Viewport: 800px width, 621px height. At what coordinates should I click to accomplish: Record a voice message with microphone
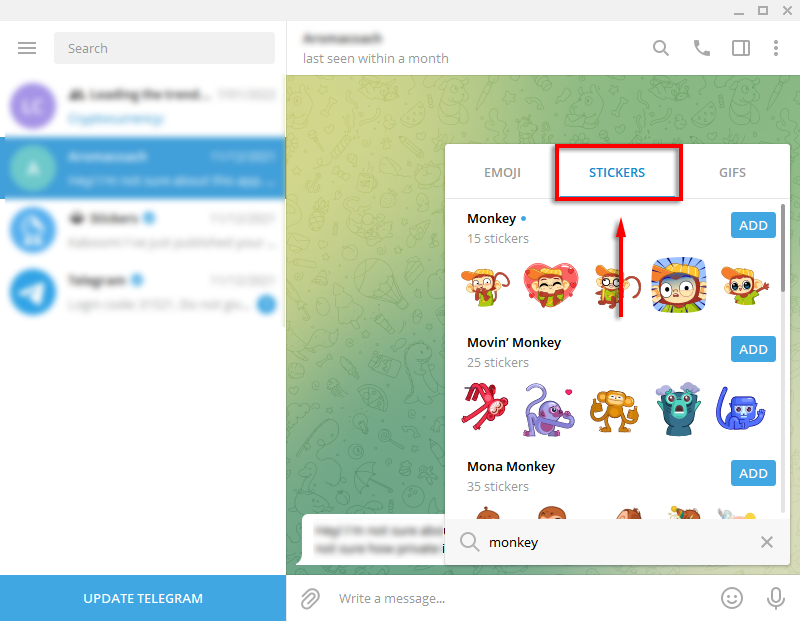point(776,598)
